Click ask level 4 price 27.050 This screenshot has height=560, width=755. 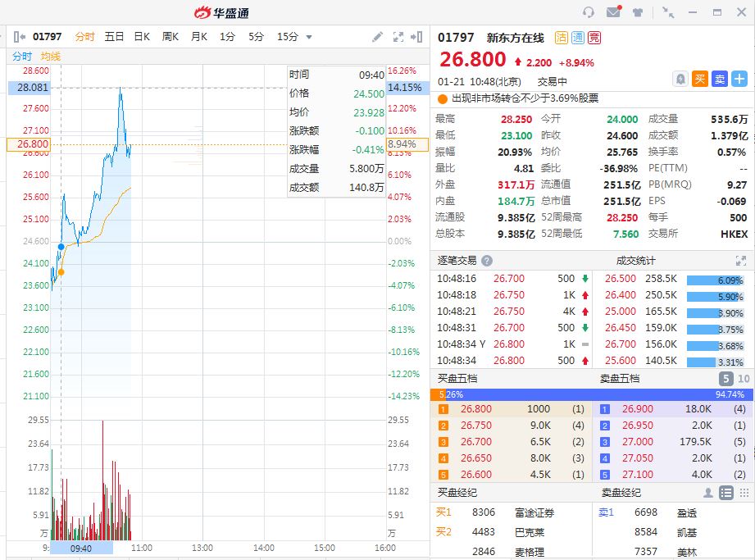[638, 458]
